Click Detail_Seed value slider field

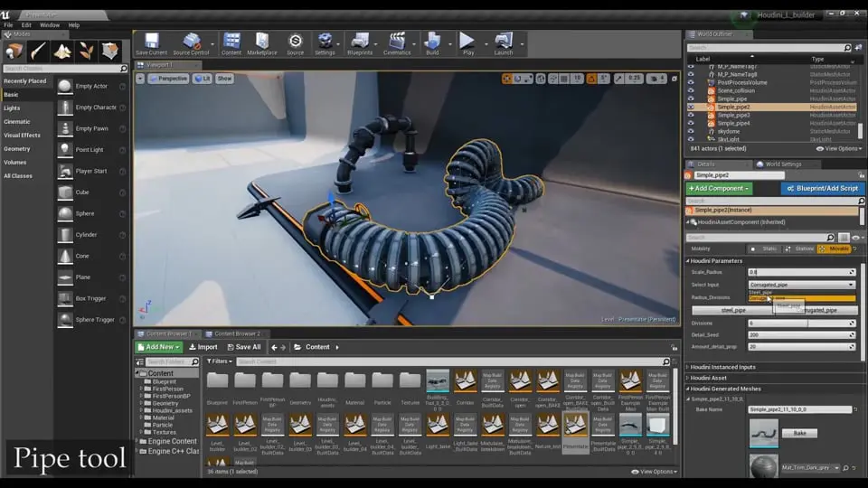pos(802,334)
